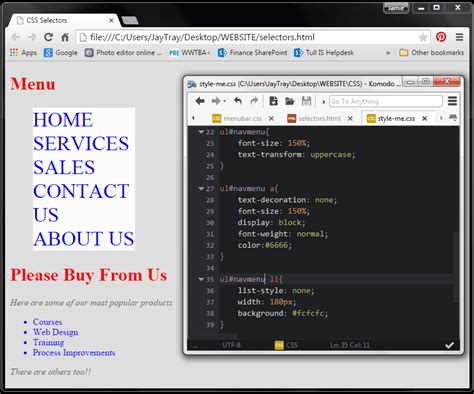This screenshot has height=394, width=474.
Task: Click the CONTACT US menu link
Action: [81, 203]
